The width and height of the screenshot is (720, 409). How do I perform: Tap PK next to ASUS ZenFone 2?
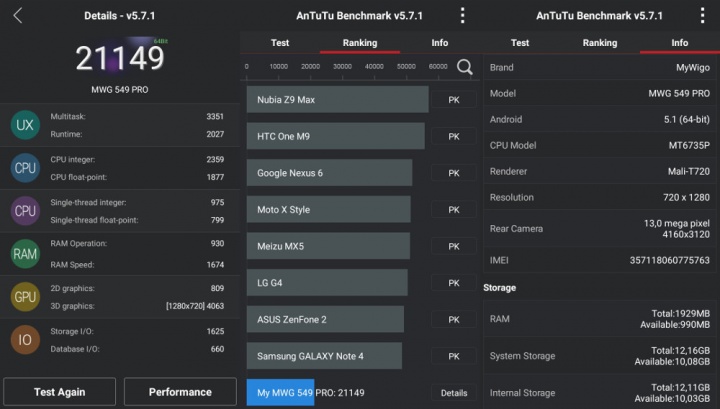(x=454, y=319)
